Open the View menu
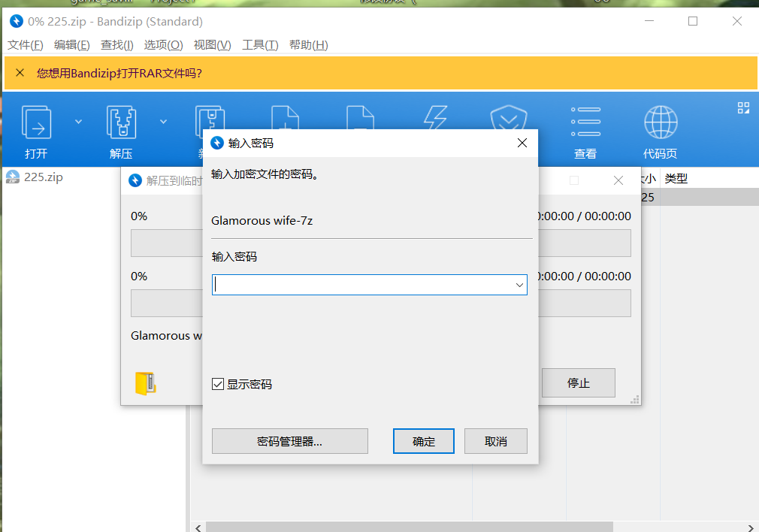The height and width of the screenshot is (532, 759). (212, 45)
